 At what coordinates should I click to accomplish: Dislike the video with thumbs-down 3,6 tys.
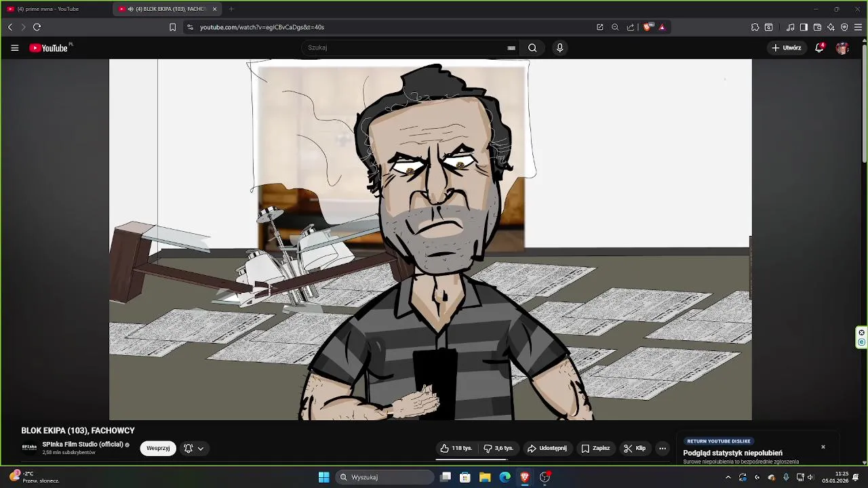[x=498, y=448]
